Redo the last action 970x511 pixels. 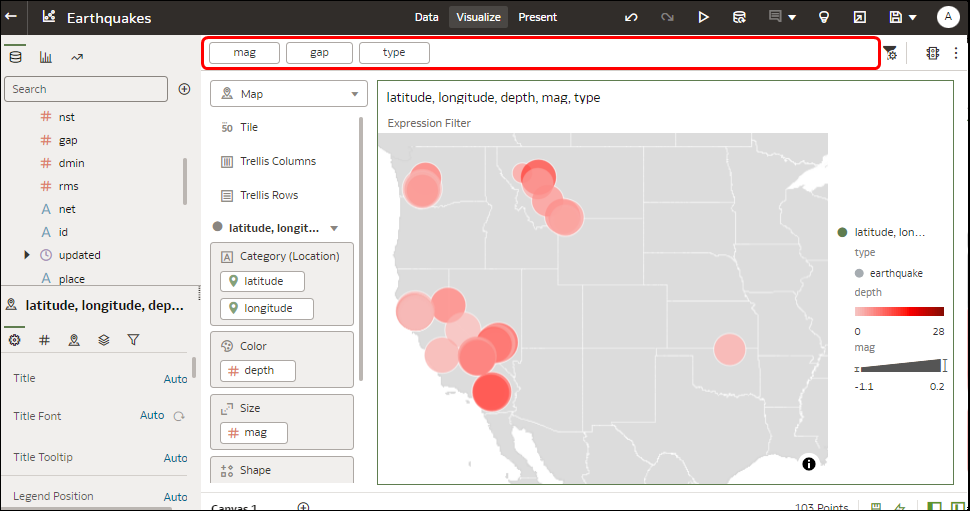667,17
